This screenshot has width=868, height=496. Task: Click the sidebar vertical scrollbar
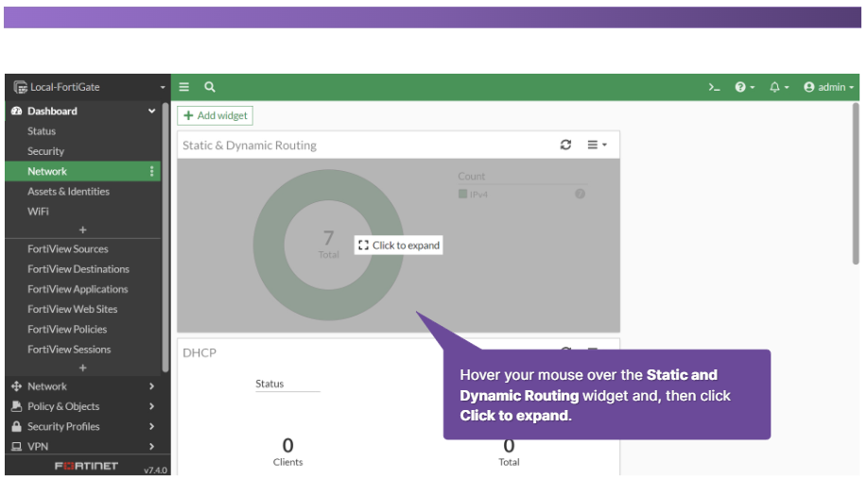tap(165, 238)
